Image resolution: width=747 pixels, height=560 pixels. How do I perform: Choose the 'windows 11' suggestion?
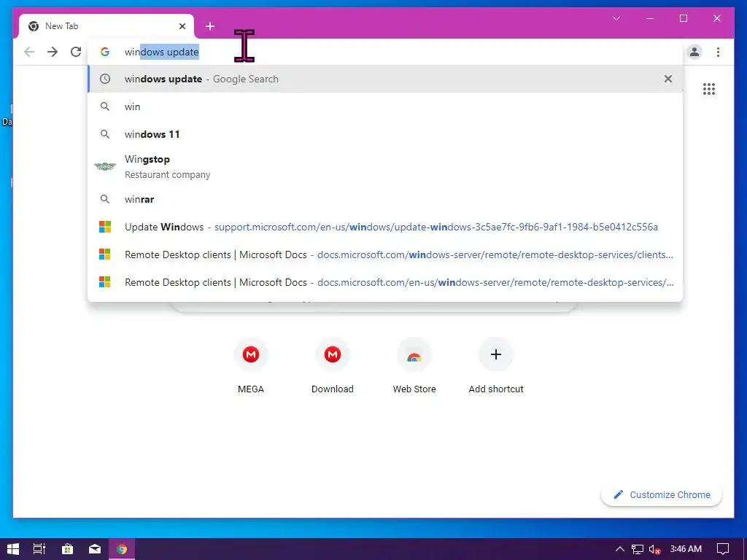click(385, 134)
